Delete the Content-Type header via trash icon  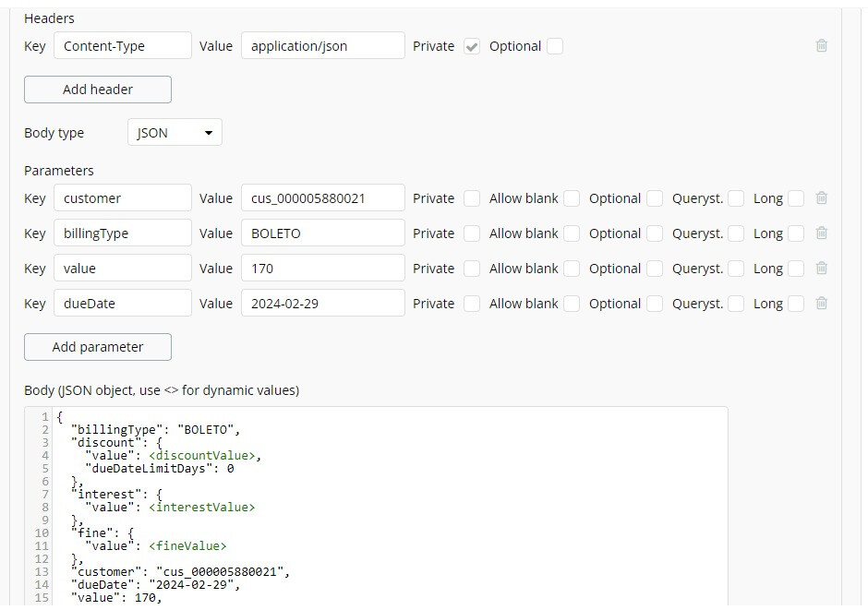[x=821, y=45]
